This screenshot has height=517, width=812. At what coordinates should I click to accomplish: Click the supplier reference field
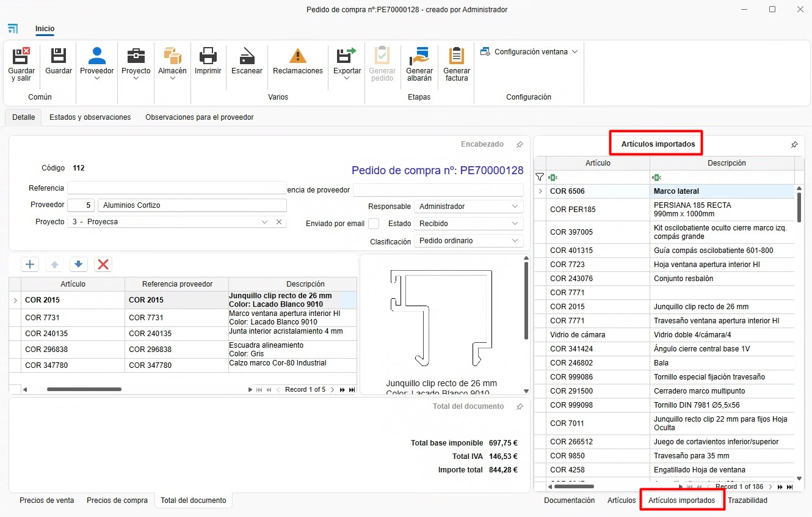point(438,190)
